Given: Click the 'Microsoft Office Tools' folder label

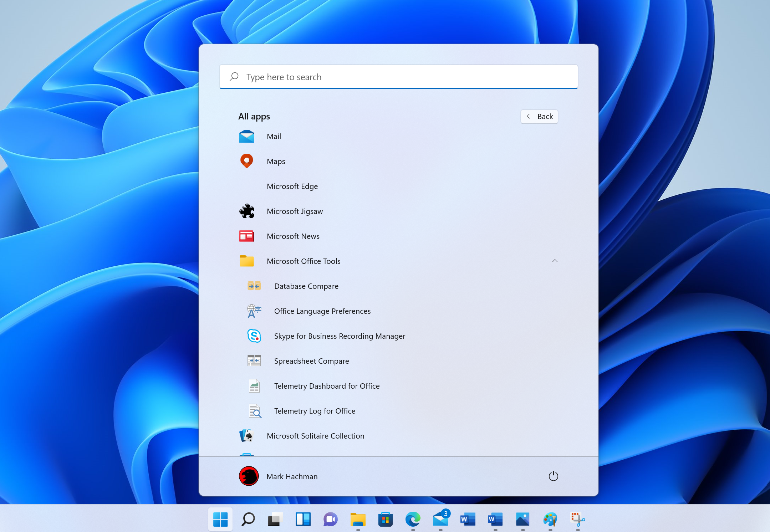Looking at the screenshot, I should pos(304,261).
